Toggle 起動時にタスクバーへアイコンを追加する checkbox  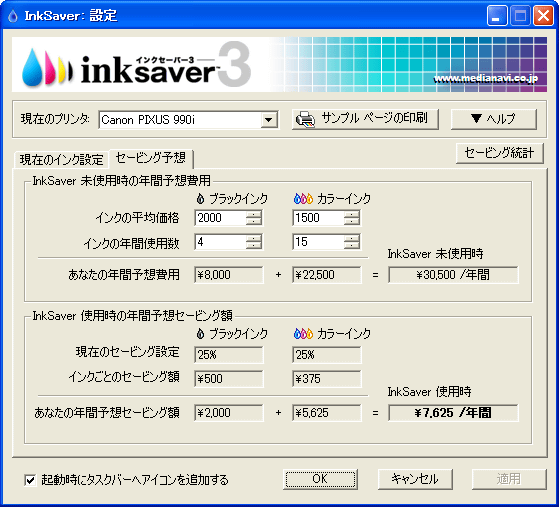coord(30,480)
